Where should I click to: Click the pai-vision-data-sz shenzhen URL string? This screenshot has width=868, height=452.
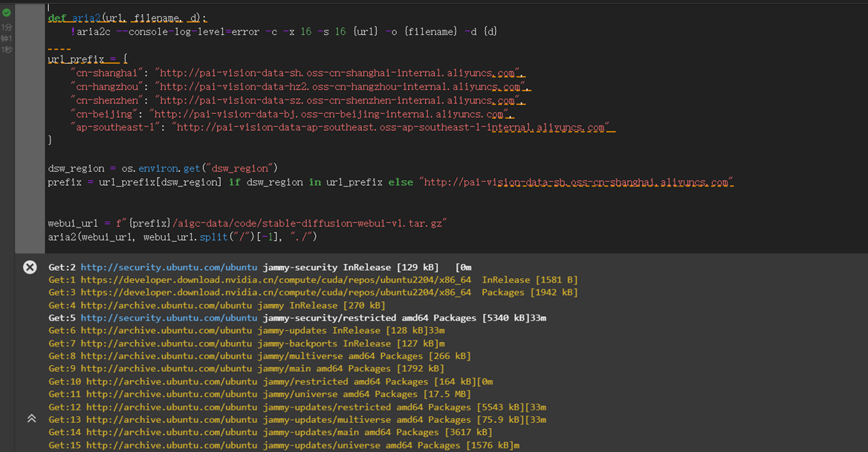pos(337,100)
